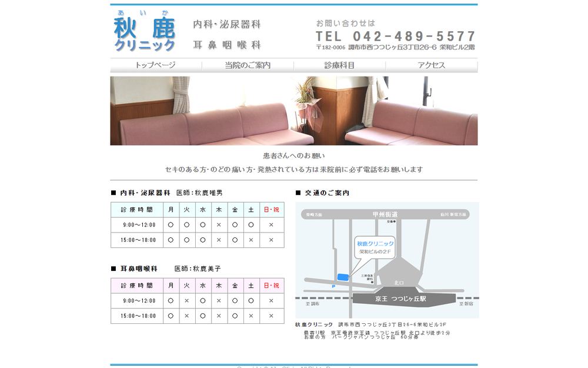Click the 耳鼻咽喉科 header text
The image size is (588, 368).
227,45
